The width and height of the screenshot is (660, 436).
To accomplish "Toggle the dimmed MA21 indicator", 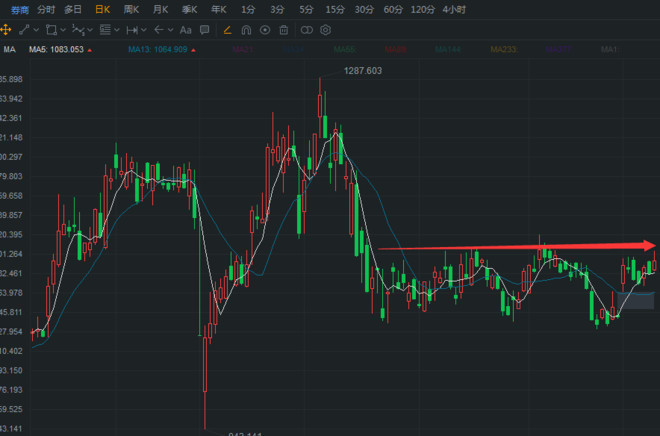I will (x=243, y=50).
